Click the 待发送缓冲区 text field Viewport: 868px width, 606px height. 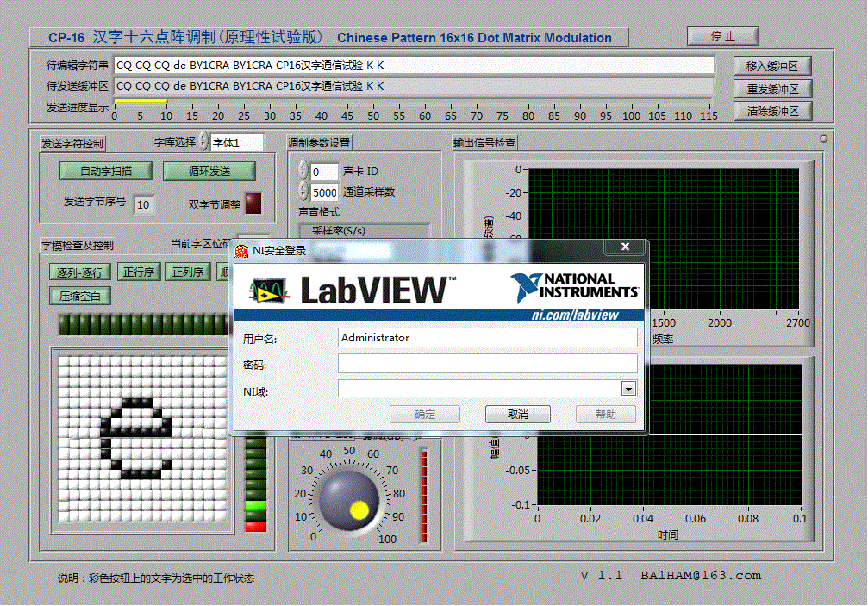pos(414,86)
